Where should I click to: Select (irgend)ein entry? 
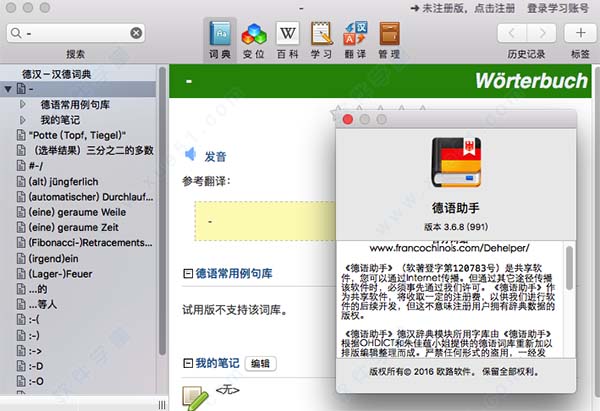click(x=54, y=259)
